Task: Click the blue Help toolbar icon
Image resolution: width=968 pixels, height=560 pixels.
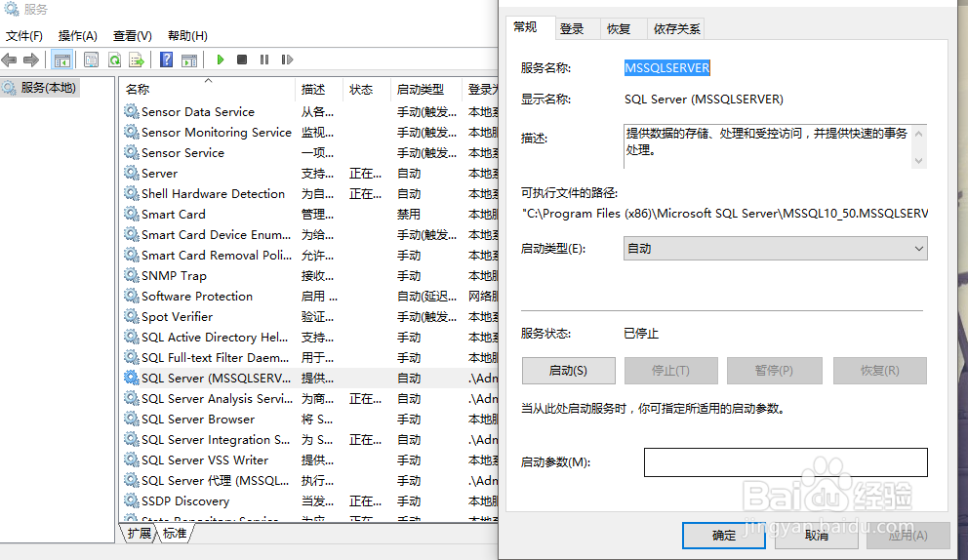Action: pos(166,60)
